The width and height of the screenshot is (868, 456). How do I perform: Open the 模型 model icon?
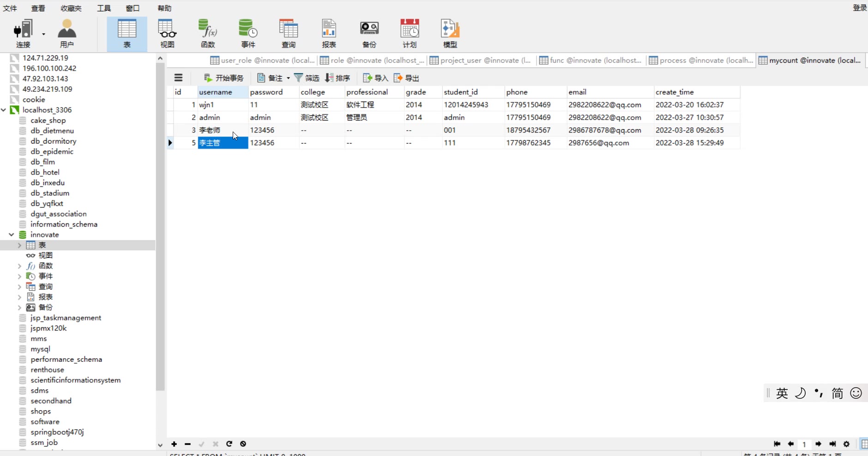450,33
